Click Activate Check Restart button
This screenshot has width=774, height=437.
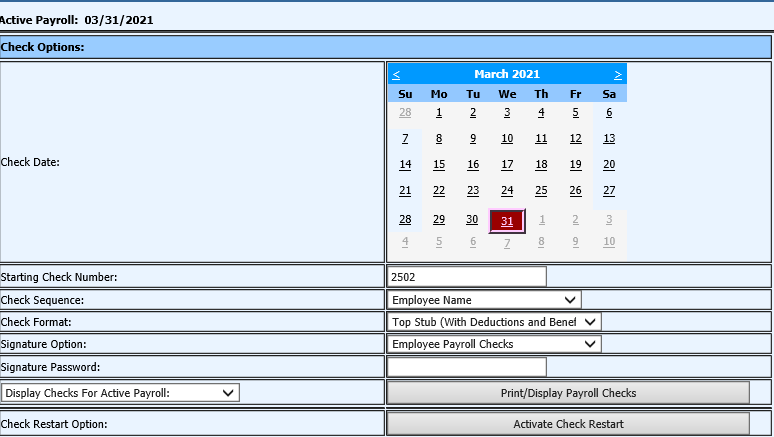[x=568, y=424]
